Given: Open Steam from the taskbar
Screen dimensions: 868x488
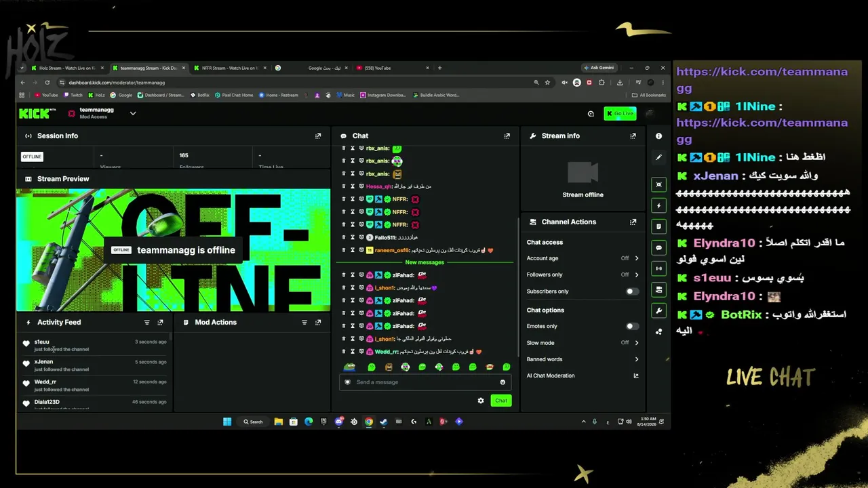Looking at the screenshot, I should [383, 422].
